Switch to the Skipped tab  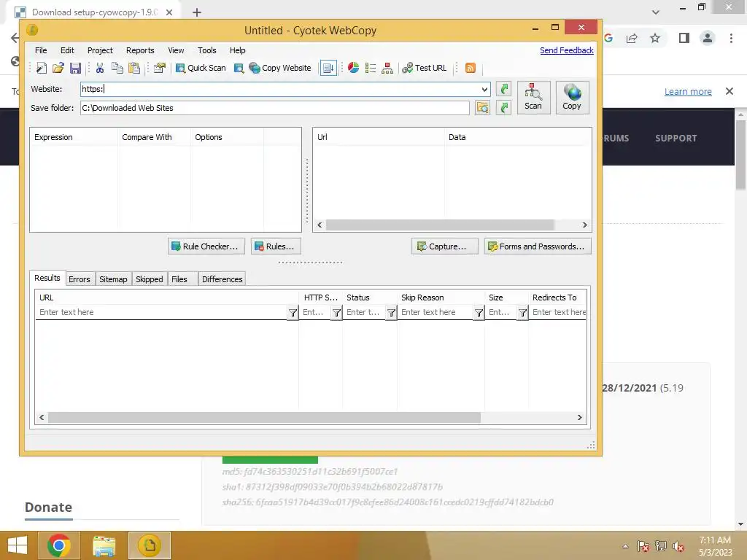150,279
